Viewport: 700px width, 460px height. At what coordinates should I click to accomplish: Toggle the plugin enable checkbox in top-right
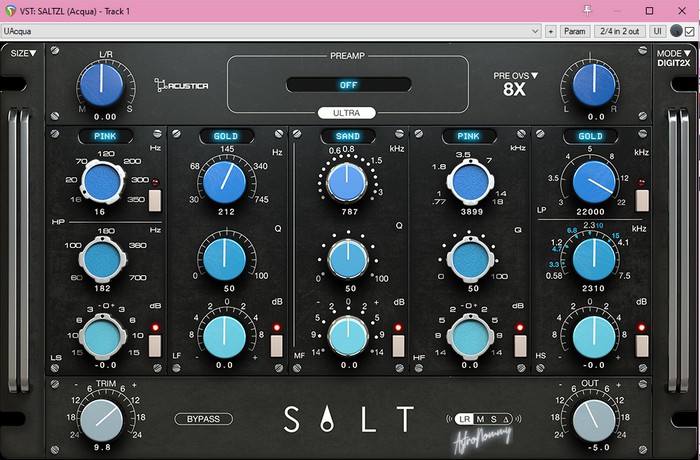(x=689, y=31)
